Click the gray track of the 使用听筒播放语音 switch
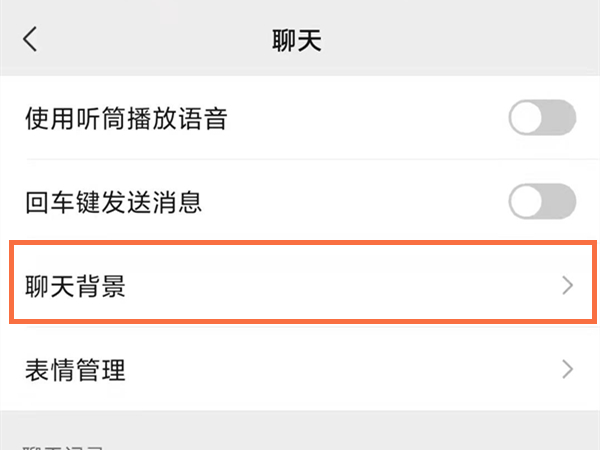Screen dimensions: 600x450 [563, 120]
